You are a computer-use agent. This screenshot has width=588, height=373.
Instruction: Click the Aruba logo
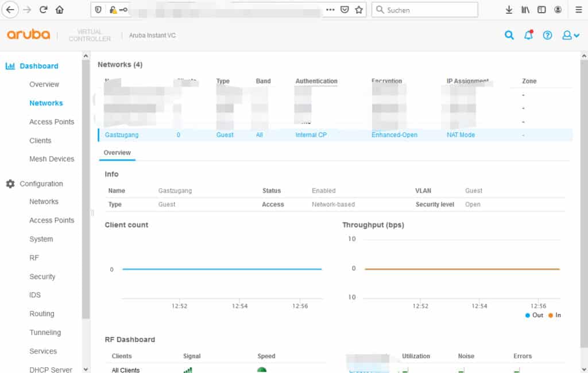point(29,35)
